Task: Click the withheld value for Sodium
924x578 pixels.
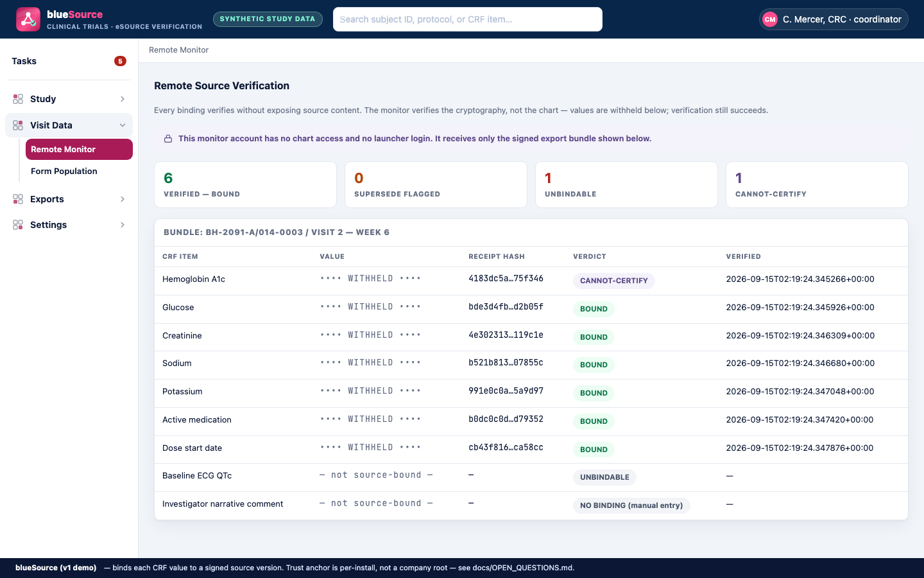Action: [x=370, y=363]
